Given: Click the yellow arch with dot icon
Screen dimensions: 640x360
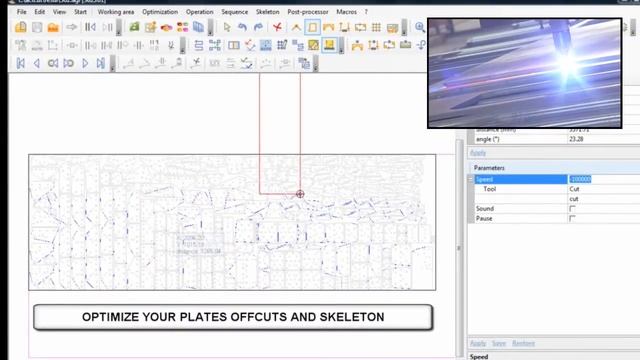Looking at the screenshot, I should pos(357,45).
